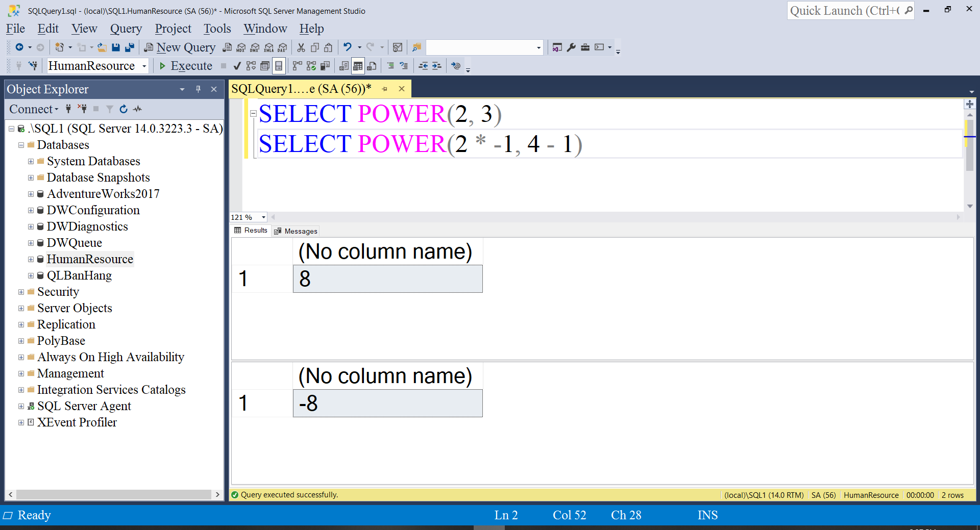The height and width of the screenshot is (530, 980).
Task: Open the editor zoom percentage dropdown
Action: [263, 217]
